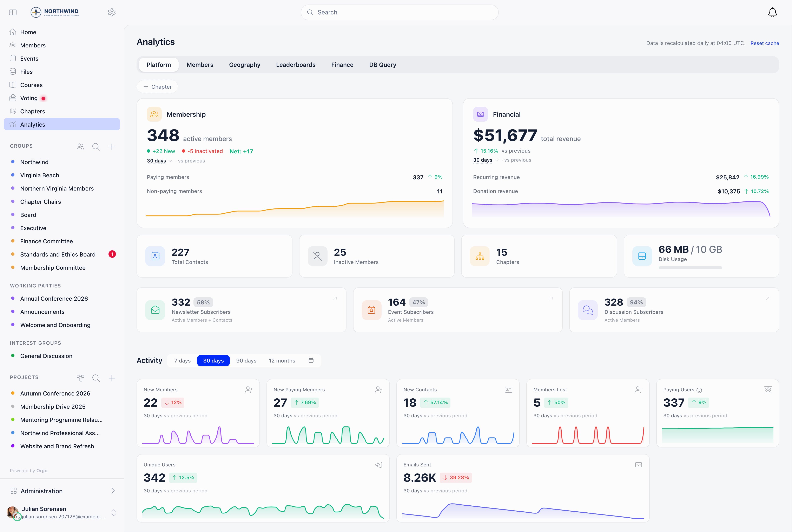Open the General Discussion interest group
The width and height of the screenshot is (792, 532).
click(x=62, y=356)
